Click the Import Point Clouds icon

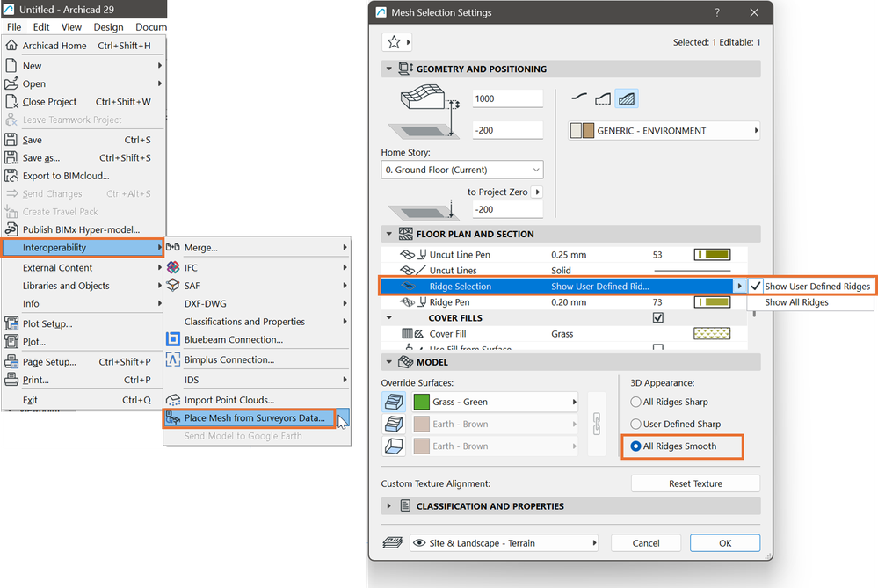pyautogui.click(x=174, y=400)
